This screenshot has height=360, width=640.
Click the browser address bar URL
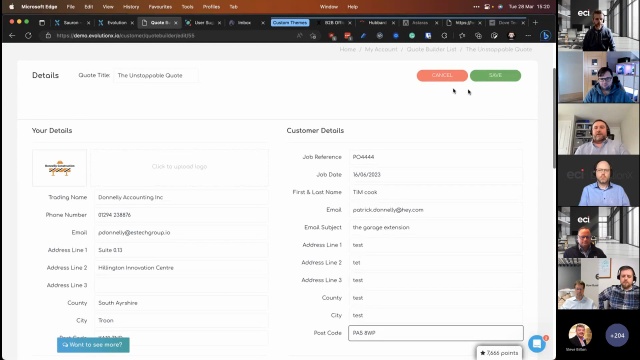click(x=126, y=36)
